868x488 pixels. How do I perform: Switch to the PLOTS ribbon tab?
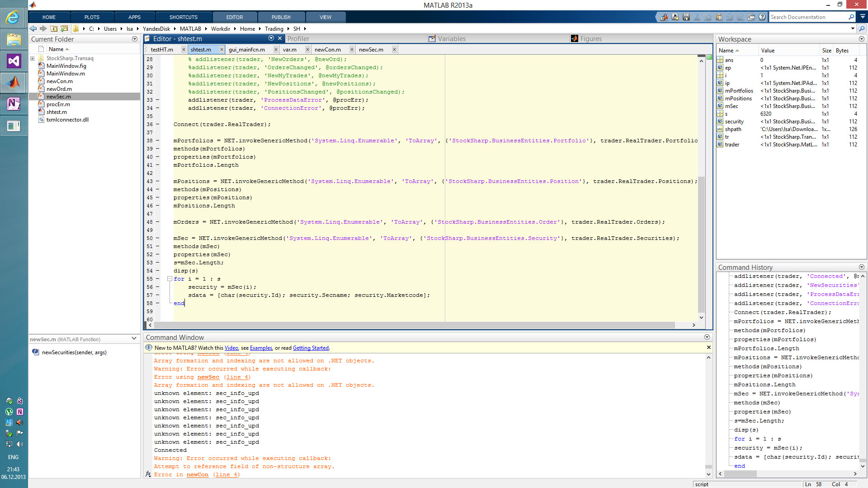pyautogui.click(x=92, y=17)
